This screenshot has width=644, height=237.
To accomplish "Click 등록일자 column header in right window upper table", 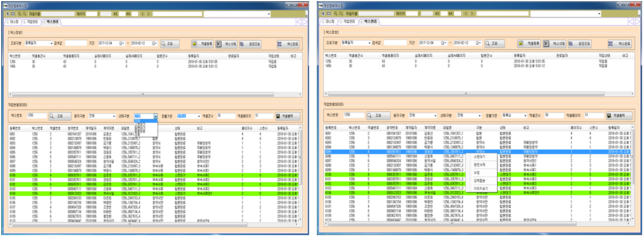I will (519, 55).
